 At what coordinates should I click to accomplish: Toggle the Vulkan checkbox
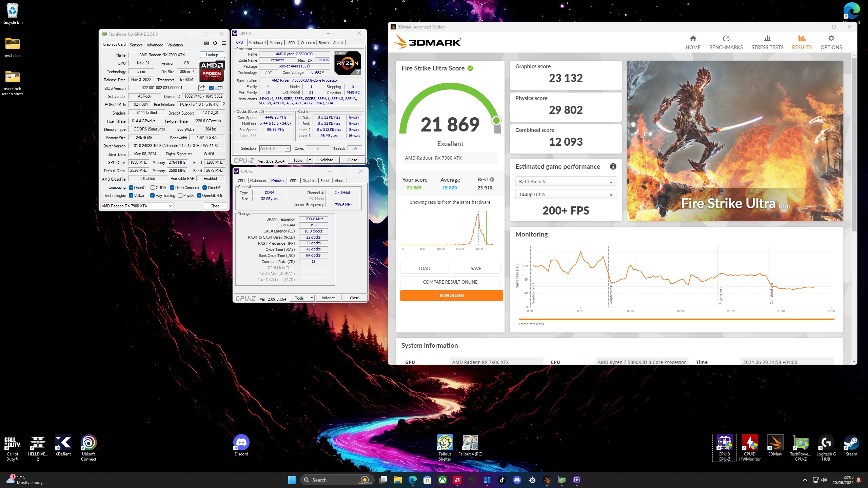pos(131,196)
